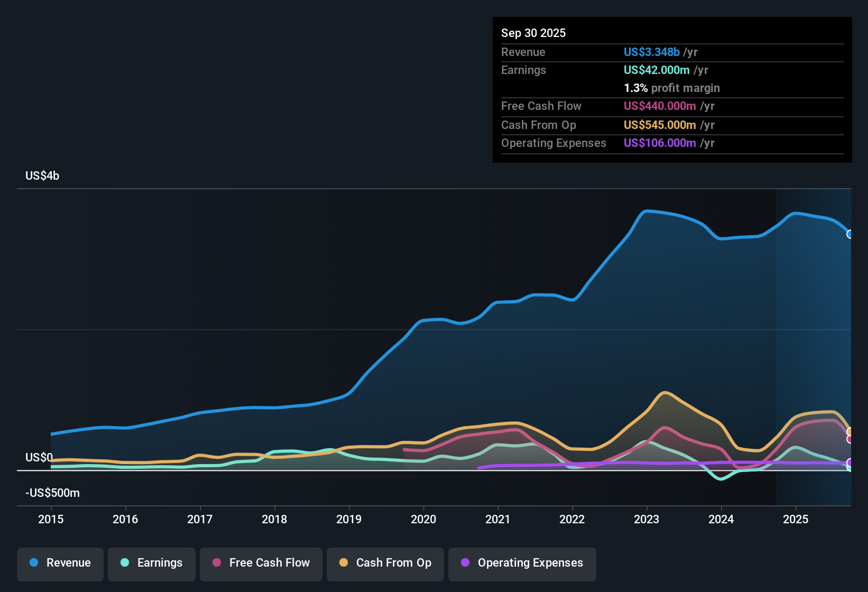Click the 2023 label on the x-axis
Screen dimensions: 868x592
pos(647,520)
